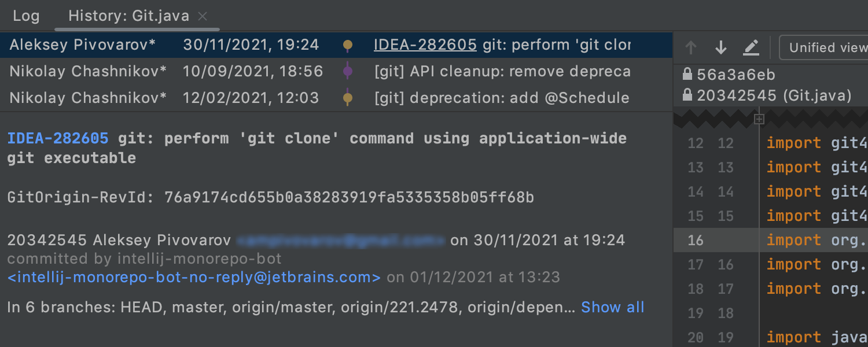Click graph node of deprecation commit
Screen dimensions: 868x347
[x=348, y=98]
